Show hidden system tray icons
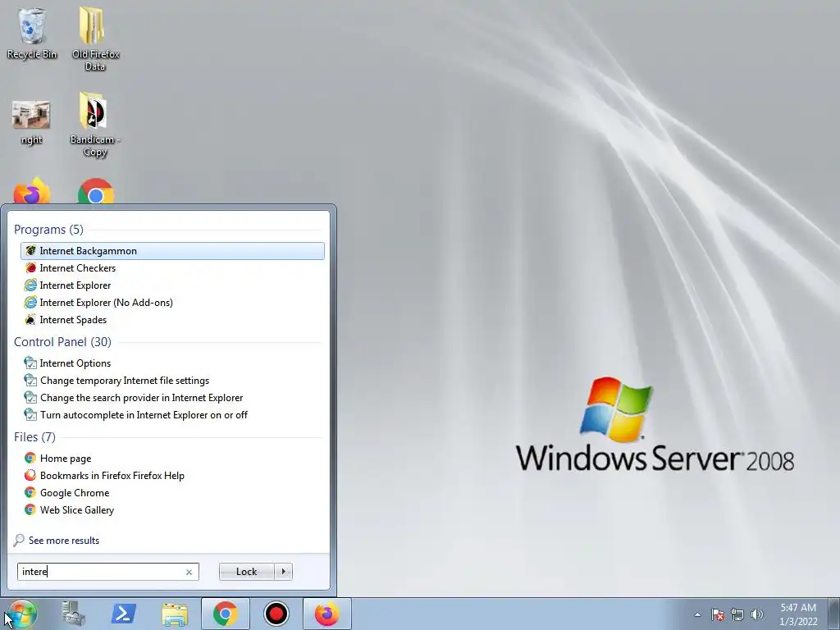This screenshot has height=630, width=840. [x=697, y=614]
